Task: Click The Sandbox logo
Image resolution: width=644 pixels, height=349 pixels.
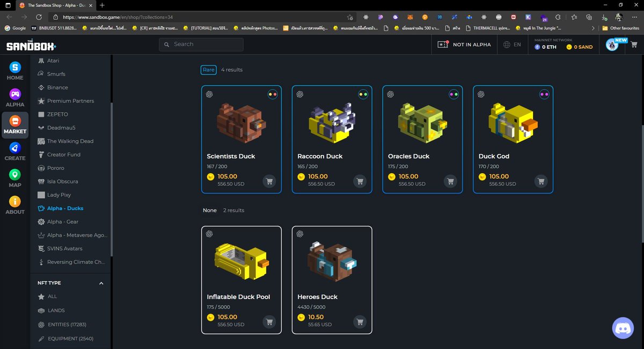Action: tap(31, 45)
